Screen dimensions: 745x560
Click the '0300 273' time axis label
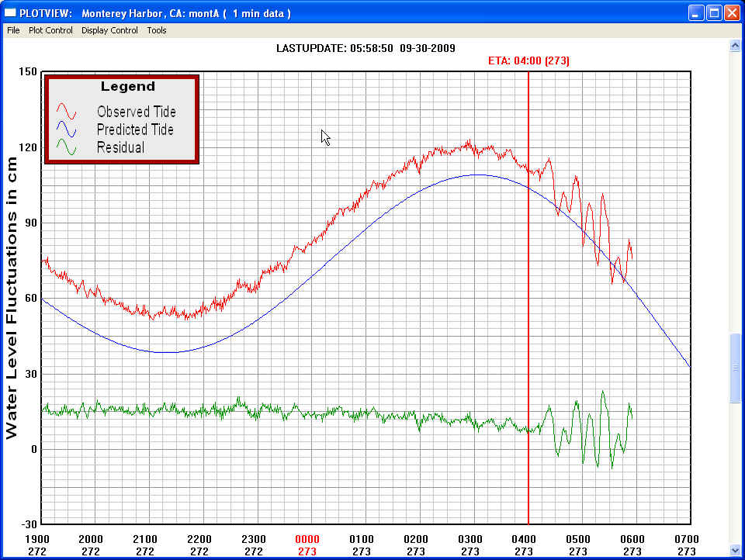[x=470, y=545]
